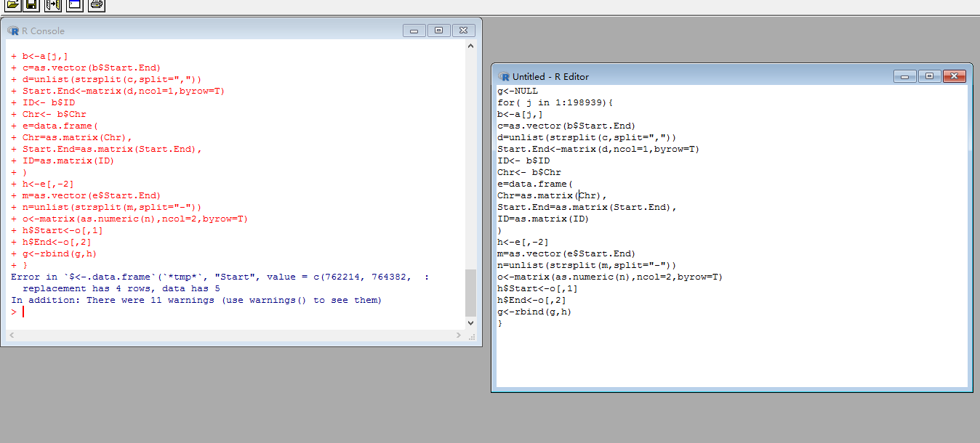
Task: Click 'ID=as.matrix(ID)' line in R Editor
Action: 543,219
